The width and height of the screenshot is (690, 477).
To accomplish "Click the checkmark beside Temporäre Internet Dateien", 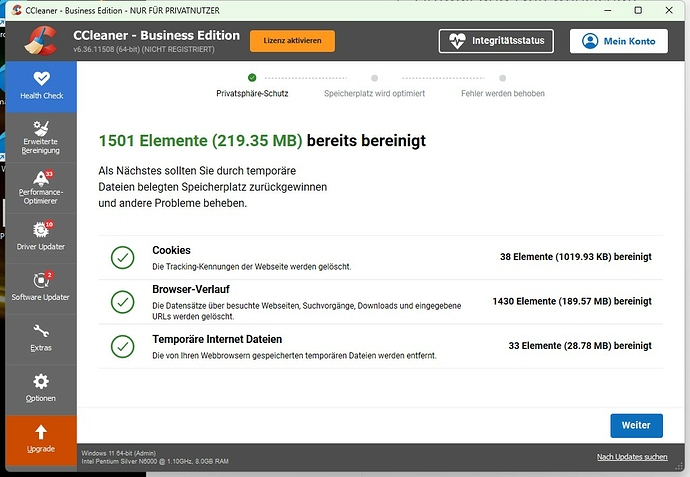I will point(123,346).
